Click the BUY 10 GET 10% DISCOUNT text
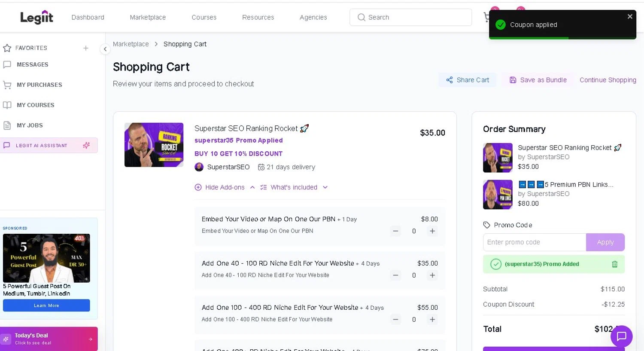 238,154
